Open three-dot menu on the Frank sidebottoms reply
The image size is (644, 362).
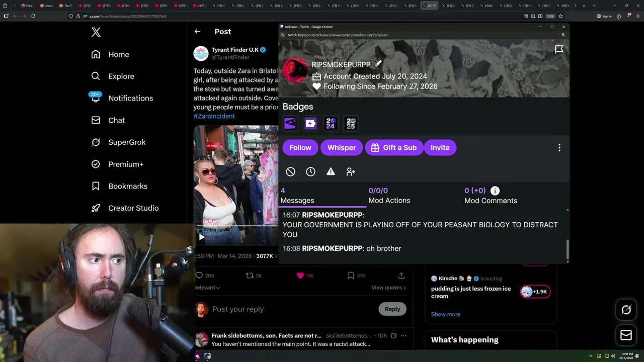coord(404,335)
